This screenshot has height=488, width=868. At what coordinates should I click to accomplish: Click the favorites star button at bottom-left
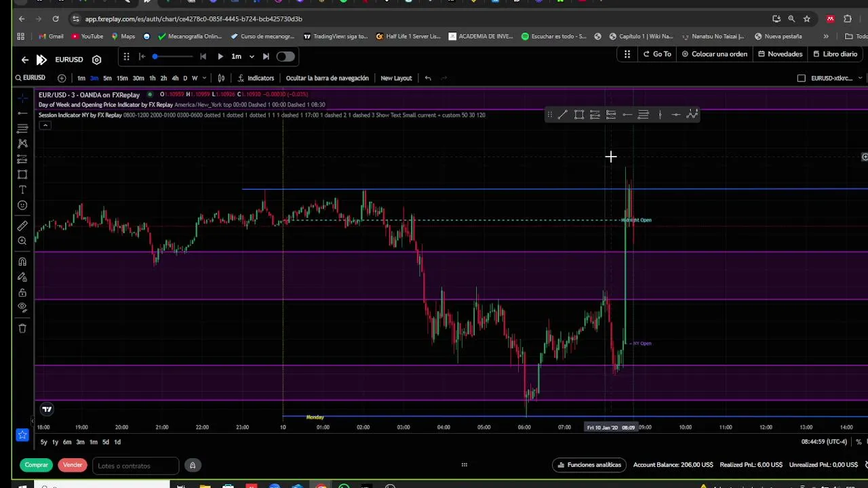[22, 435]
